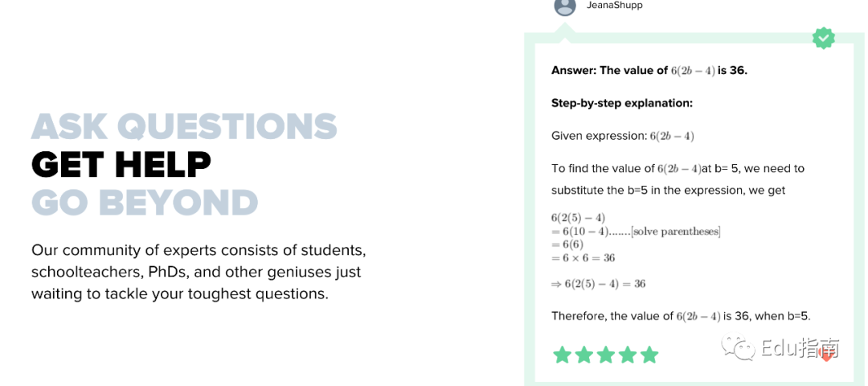Viewport: 868px width, 386px height.
Task: Select the third green rating star
Action: pyautogui.click(x=606, y=355)
